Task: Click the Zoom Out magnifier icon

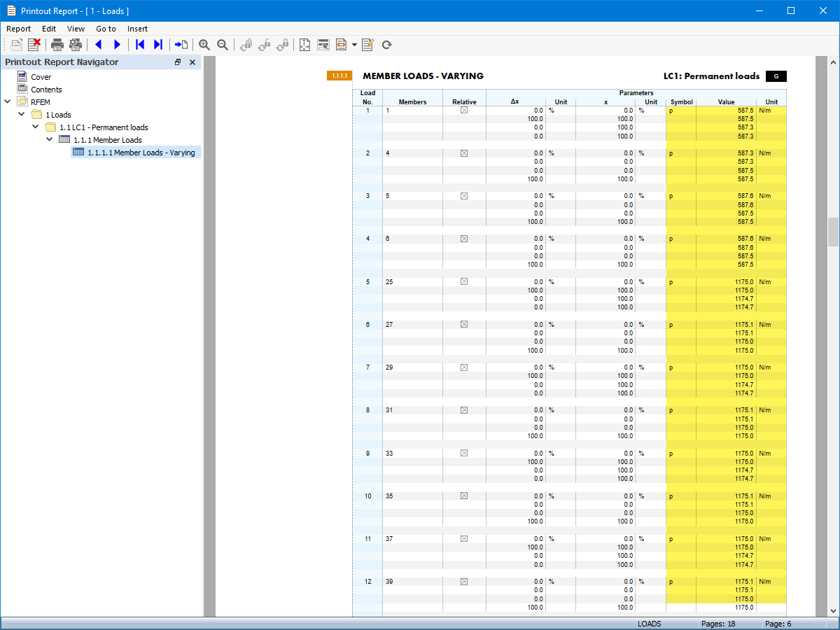Action: point(222,45)
